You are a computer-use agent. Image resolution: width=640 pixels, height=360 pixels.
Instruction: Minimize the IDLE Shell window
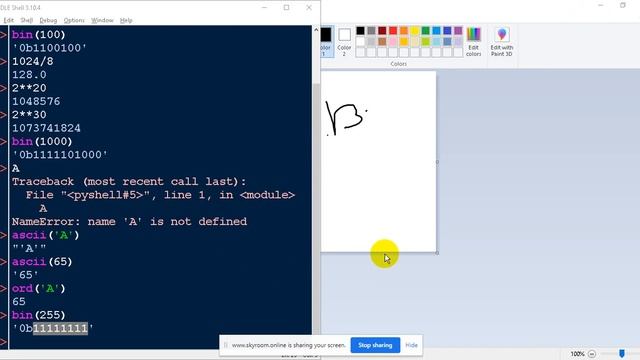pyautogui.click(x=264, y=7)
